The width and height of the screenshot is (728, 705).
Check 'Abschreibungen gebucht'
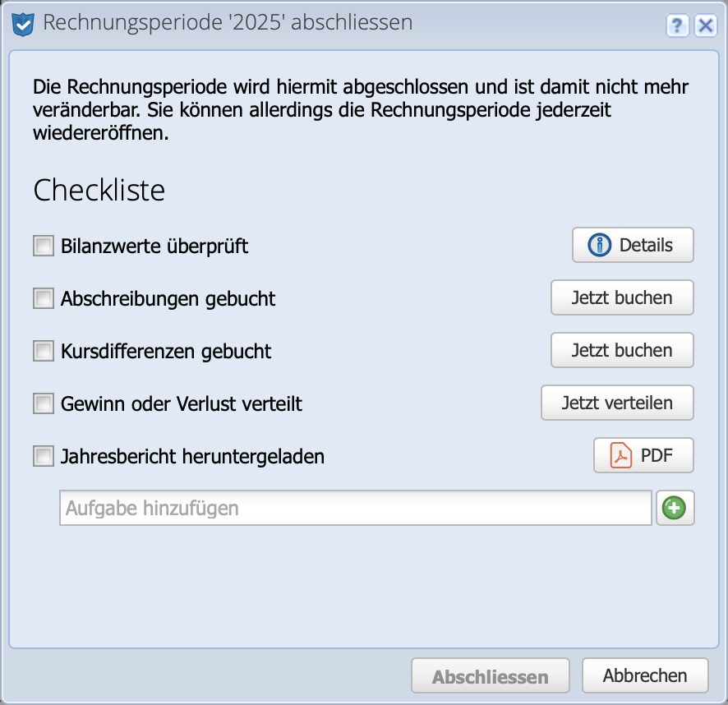[43, 298]
